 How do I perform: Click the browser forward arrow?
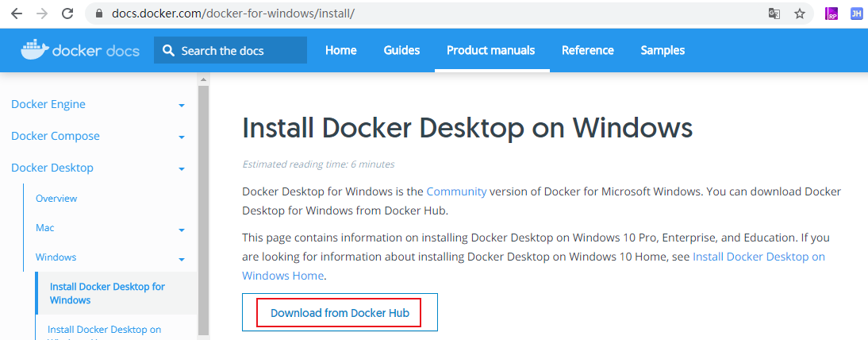(42, 14)
